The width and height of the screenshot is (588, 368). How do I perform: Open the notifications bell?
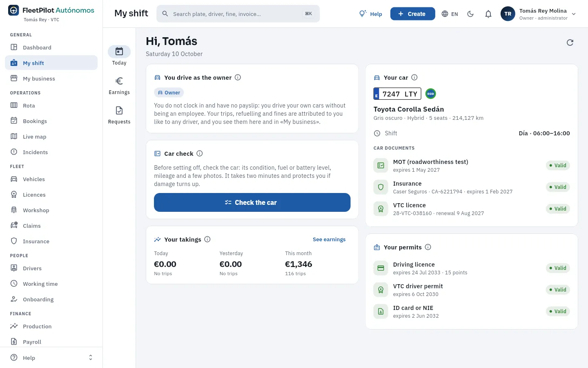pos(488,14)
